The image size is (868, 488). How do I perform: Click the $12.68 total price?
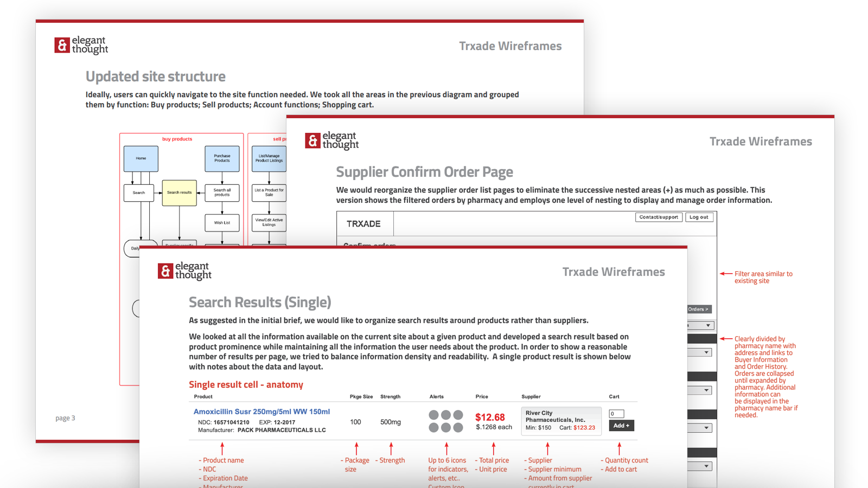(x=490, y=417)
